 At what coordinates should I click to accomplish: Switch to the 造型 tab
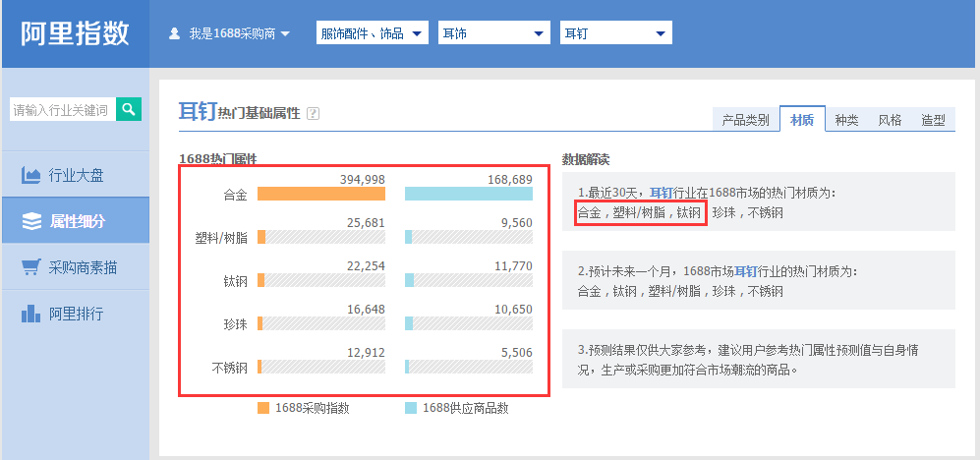point(933,120)
